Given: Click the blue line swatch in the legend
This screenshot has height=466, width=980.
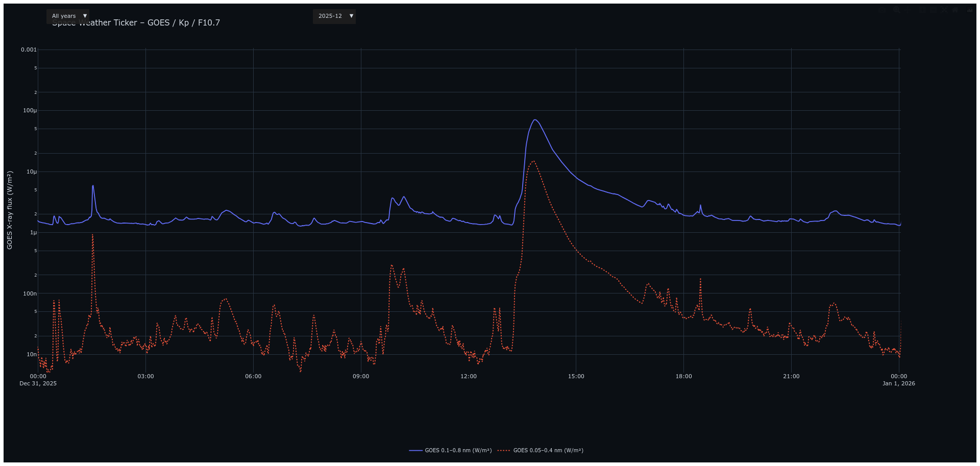Looking at the screenshot, I should pos(416,451).
